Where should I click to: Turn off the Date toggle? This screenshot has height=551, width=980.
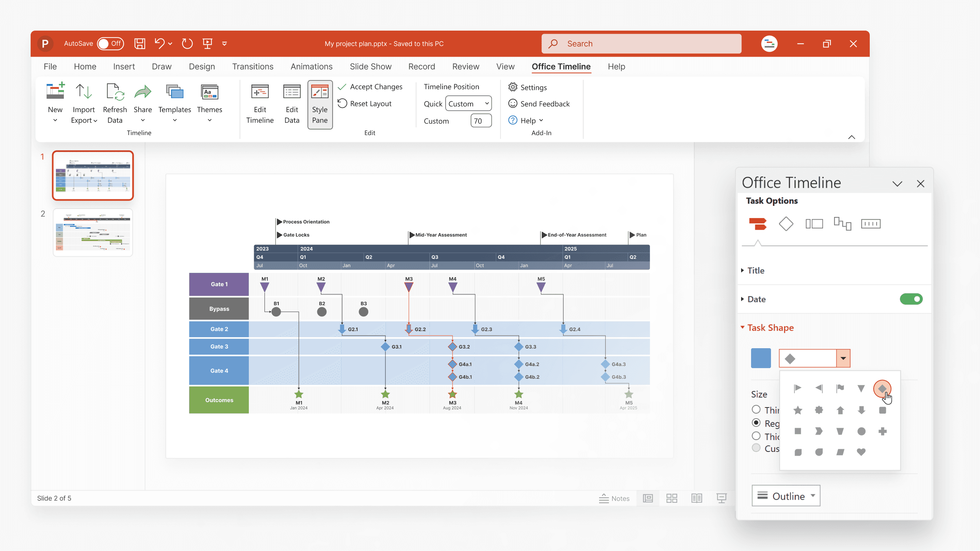tap(911, 299)
